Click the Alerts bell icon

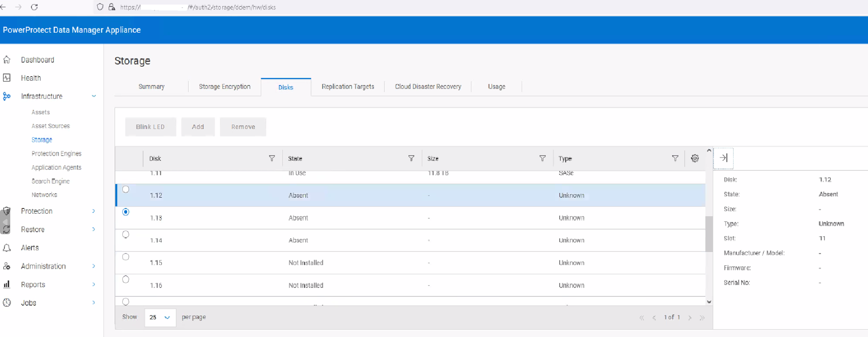tap(7, 248)
